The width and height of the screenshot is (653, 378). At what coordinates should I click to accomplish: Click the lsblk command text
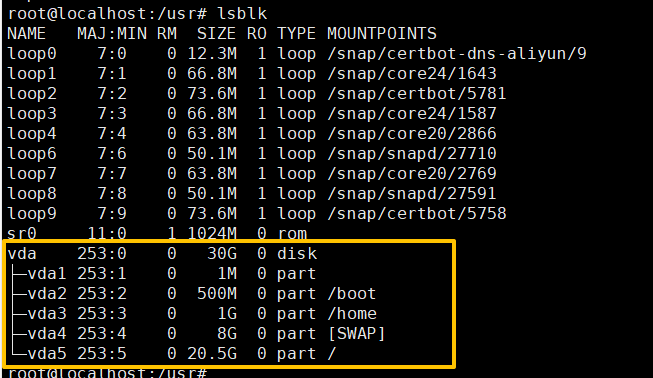pos(242,14)
